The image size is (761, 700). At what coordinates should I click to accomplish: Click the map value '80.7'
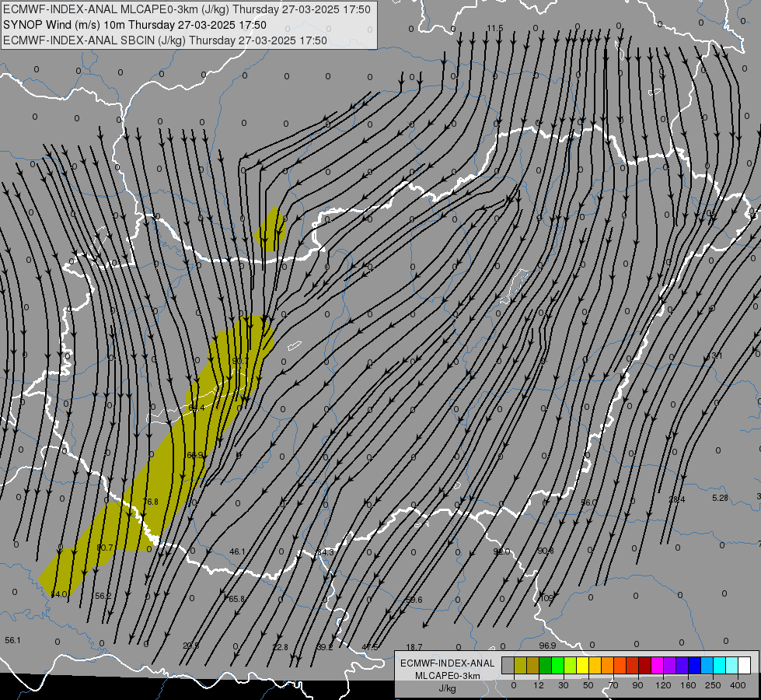[105, 548]
